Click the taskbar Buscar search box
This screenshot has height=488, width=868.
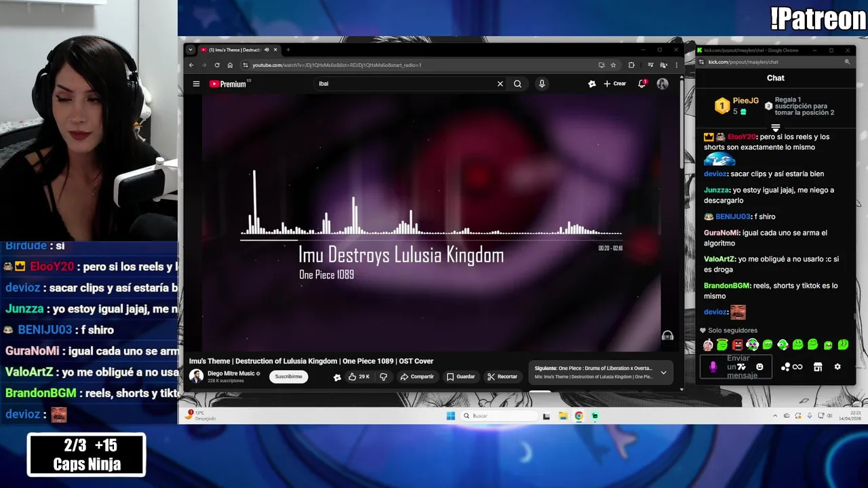click(x=500, y=415)
